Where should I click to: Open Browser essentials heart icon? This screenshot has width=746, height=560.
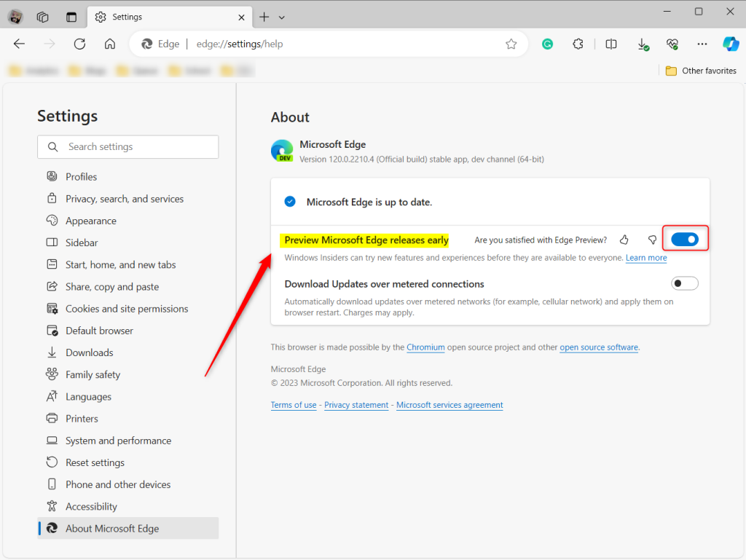coord(672,44)
